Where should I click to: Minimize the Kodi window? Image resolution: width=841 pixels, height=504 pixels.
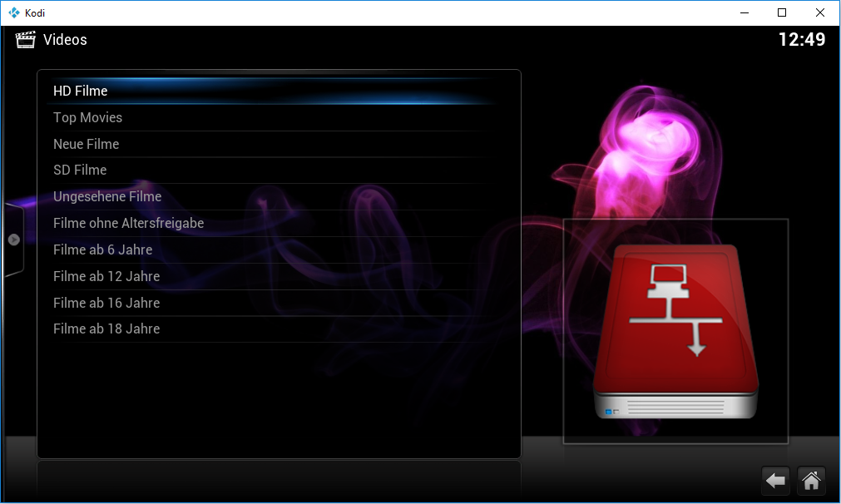[745, 12]
